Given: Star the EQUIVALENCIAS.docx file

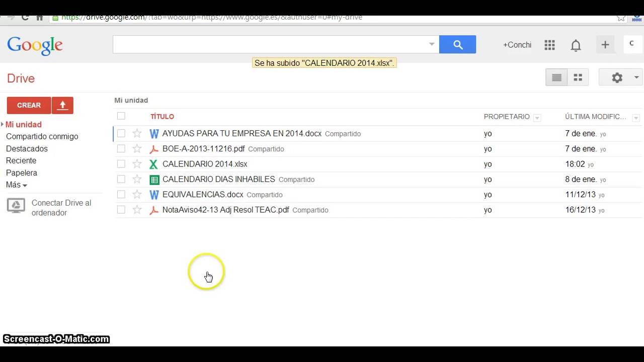Looking at the screenshot, I should pyautogui.click(x=137, y=195).
